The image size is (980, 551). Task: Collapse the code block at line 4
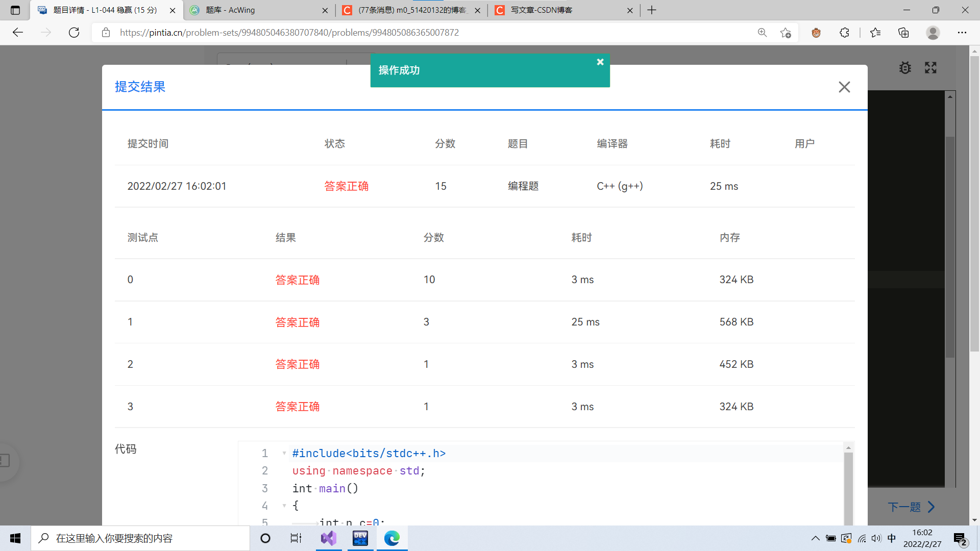click(284, 506)
